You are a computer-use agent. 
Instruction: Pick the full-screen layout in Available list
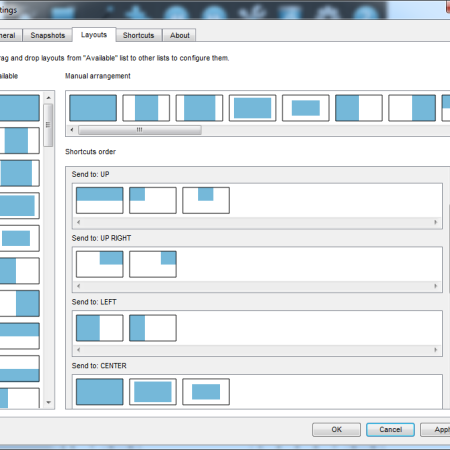pyautogui.click(x=20, y=108)
